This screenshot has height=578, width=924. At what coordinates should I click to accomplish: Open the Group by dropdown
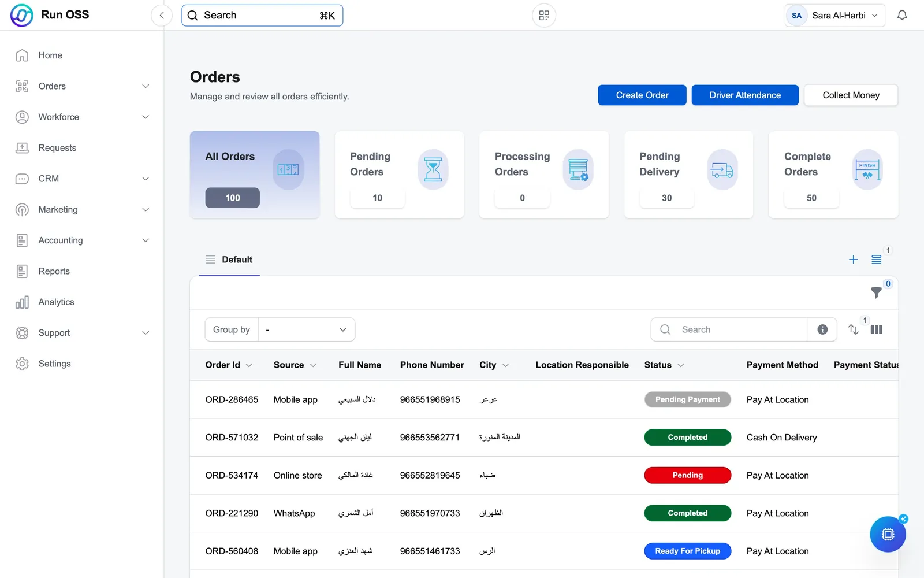307,329
